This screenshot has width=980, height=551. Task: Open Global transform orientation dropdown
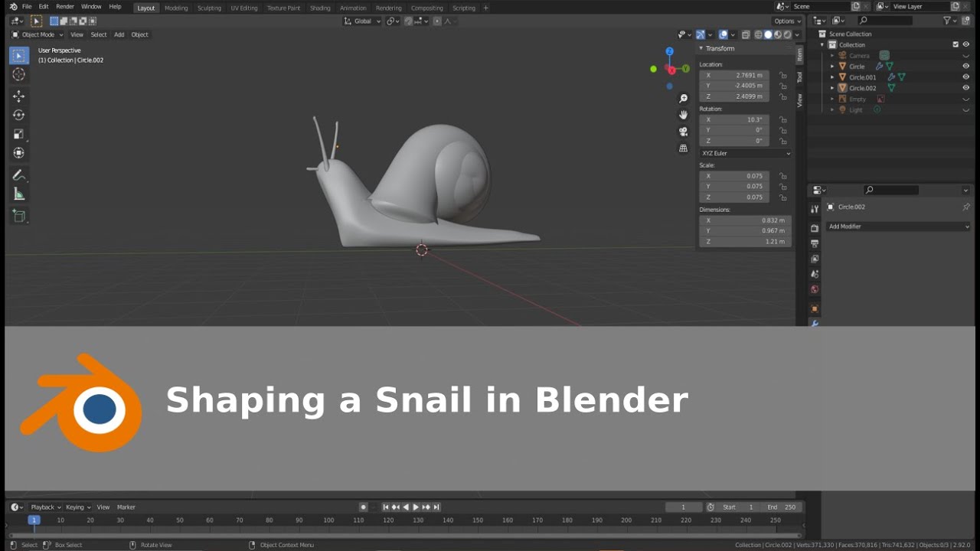tap(362, 21)
